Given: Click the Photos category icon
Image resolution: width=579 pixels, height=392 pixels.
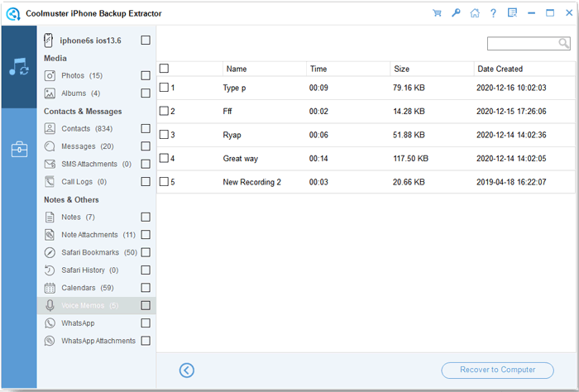Looking at the screenshot, I should coord(50,75).
